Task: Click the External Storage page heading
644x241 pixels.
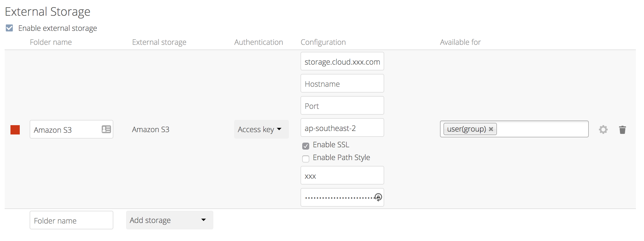Action: point(48,12)
